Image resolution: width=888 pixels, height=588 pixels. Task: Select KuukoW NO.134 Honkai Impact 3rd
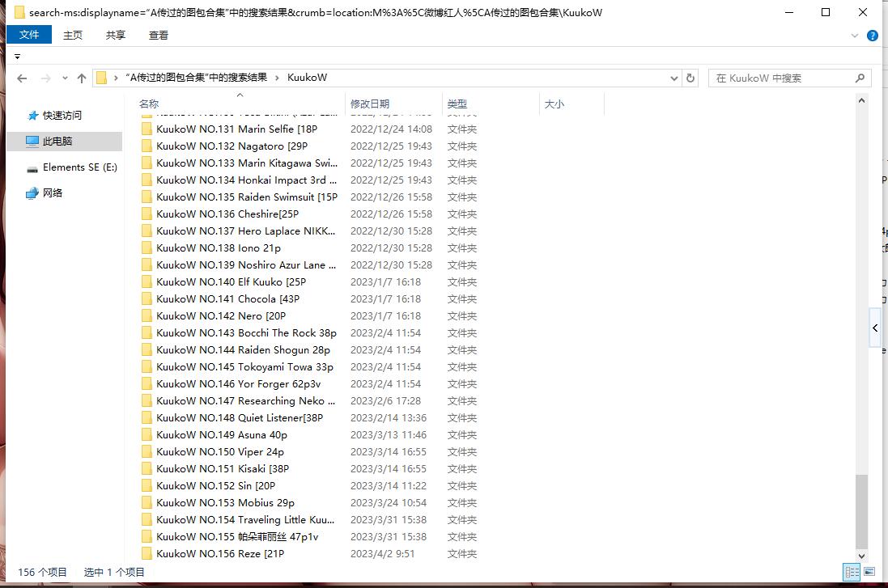point(247,180)
